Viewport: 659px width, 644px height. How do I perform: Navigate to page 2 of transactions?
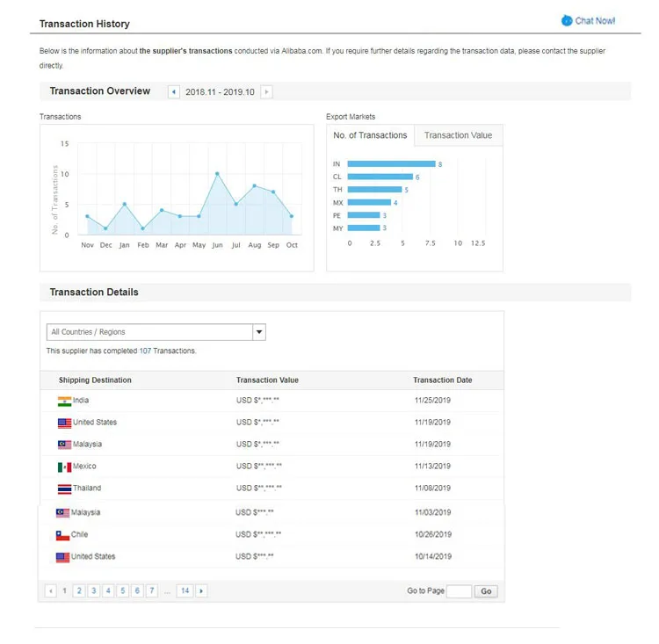click(x=79, y=591)
